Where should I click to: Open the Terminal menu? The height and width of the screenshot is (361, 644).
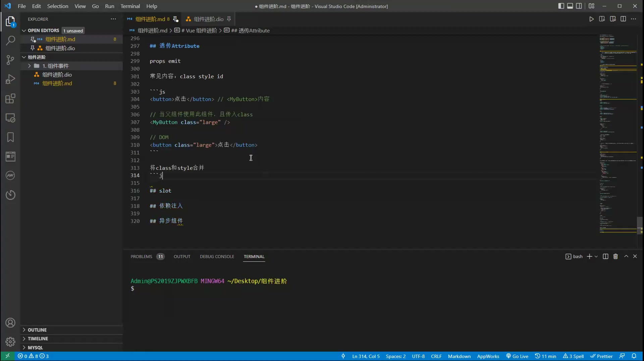(x=130, y=6)
